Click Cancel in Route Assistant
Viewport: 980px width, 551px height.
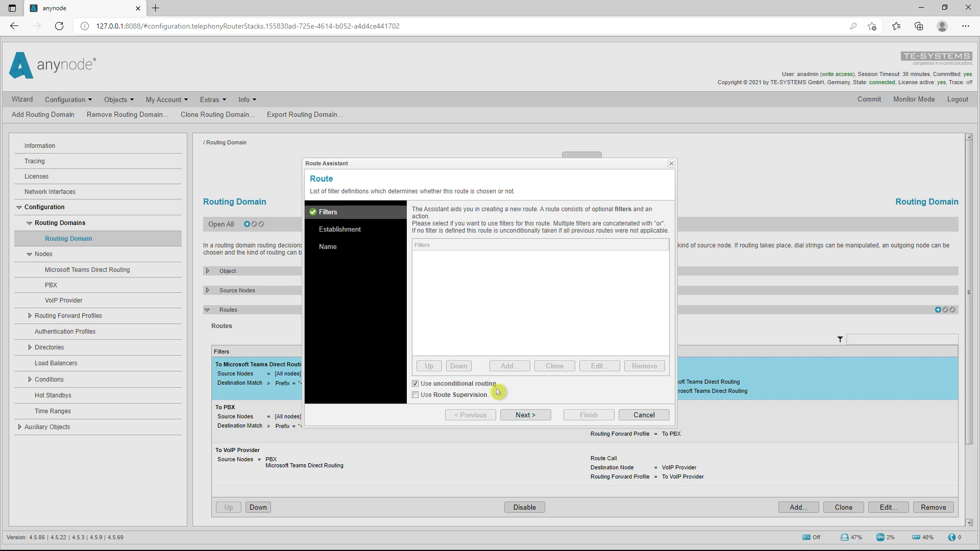644,415
